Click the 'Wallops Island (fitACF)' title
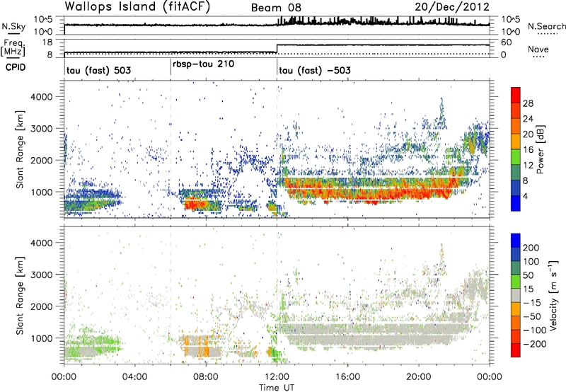This screenshot has width=566, height=392. pos(137,7)
